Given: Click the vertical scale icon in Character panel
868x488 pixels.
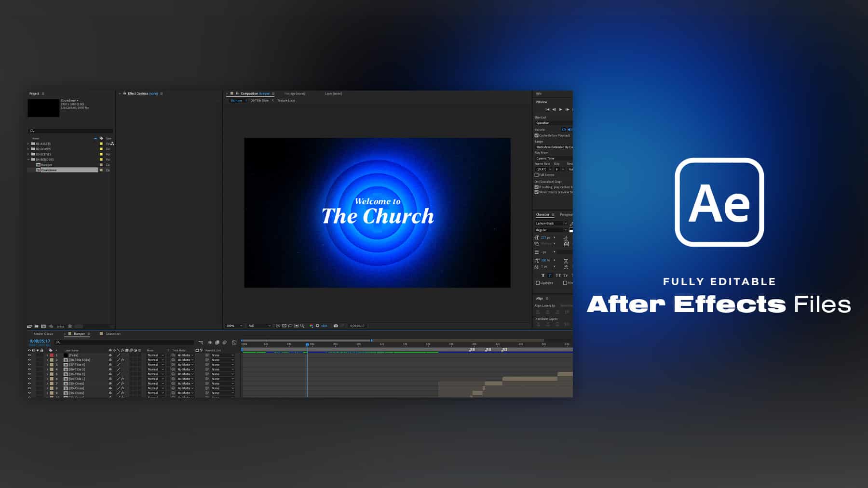Looking at the screenshot, I should (x=537, y=261).
